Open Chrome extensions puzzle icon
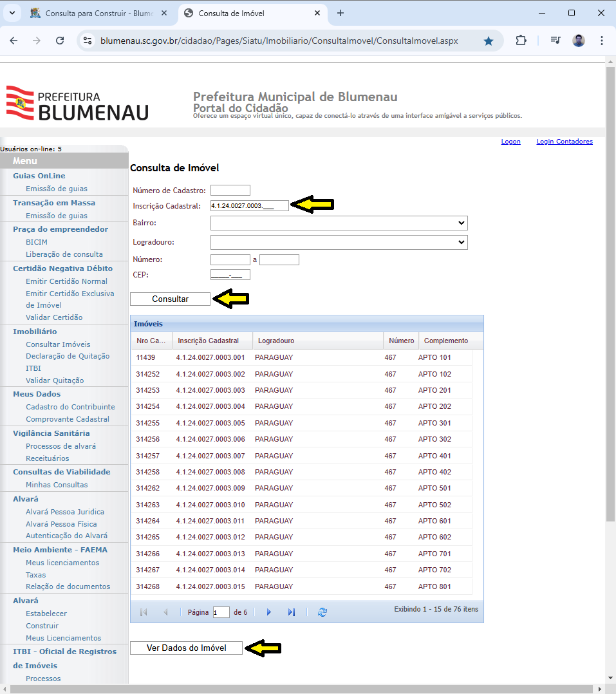Image resolution: width=616 pixels, height=694 pixels. pyautogui.click(x=521, y=41)
